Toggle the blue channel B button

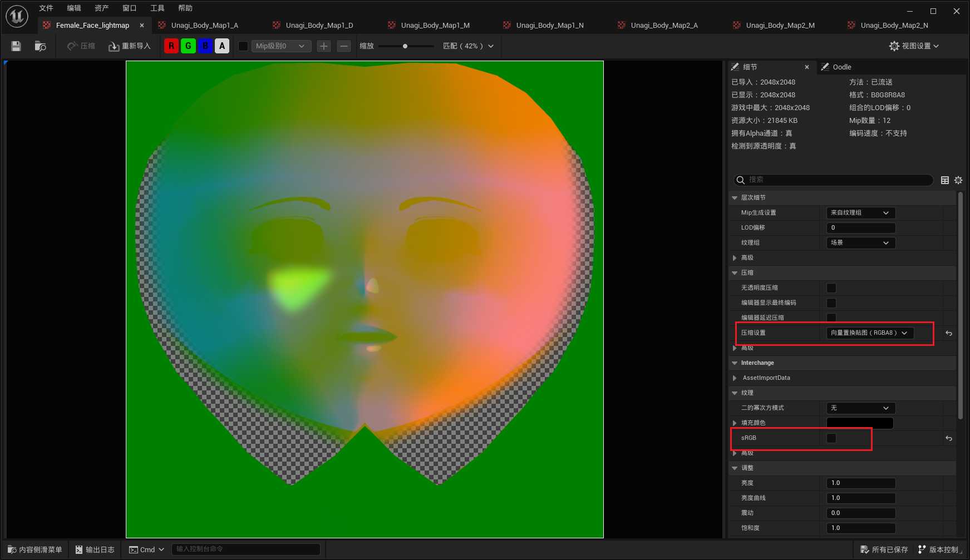(x=205, y=46)
